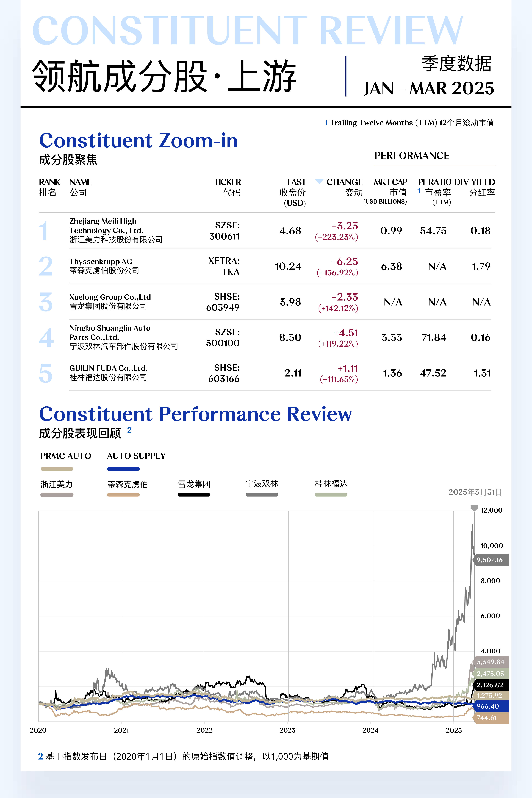
Task: Click ticker SHSE: 603949
Action: click(x=223, y=302)
